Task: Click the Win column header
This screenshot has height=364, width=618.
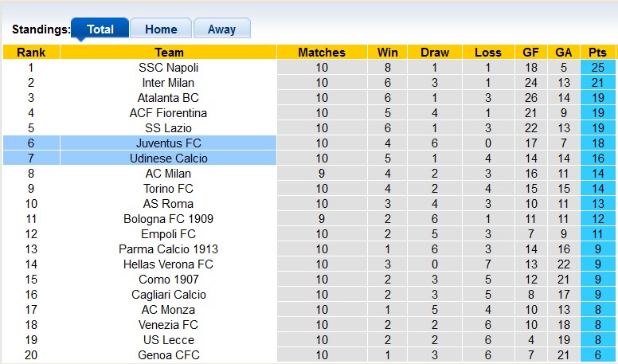Action: click(388, 53)
